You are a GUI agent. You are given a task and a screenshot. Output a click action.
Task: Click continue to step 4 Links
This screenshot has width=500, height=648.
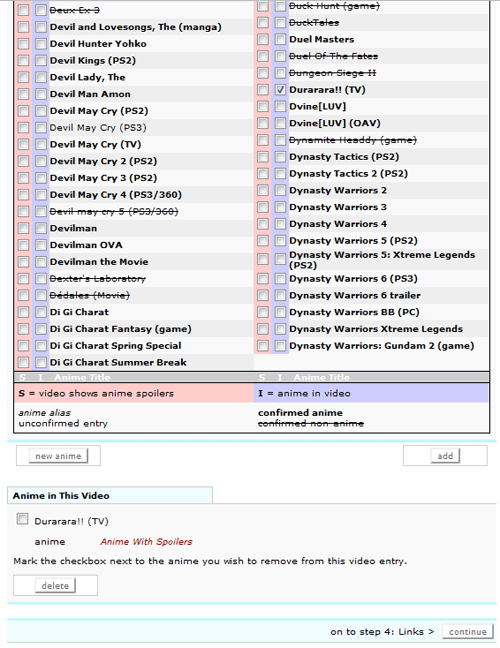[468, 631]
